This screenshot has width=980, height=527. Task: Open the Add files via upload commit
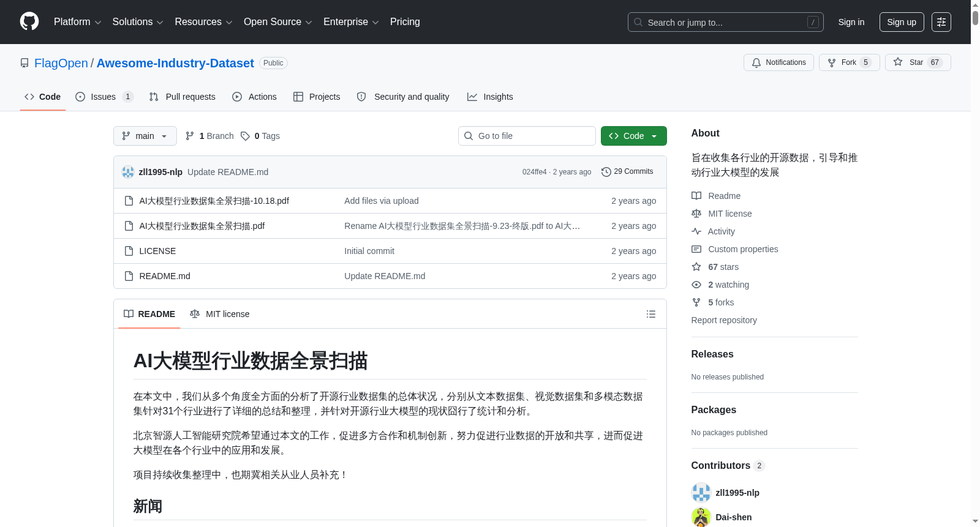(381, 201)
